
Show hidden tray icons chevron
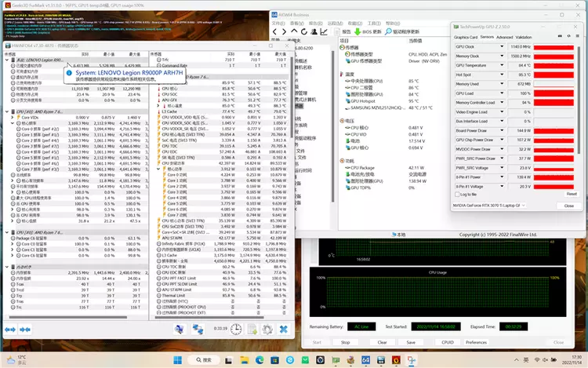[517, 360]
